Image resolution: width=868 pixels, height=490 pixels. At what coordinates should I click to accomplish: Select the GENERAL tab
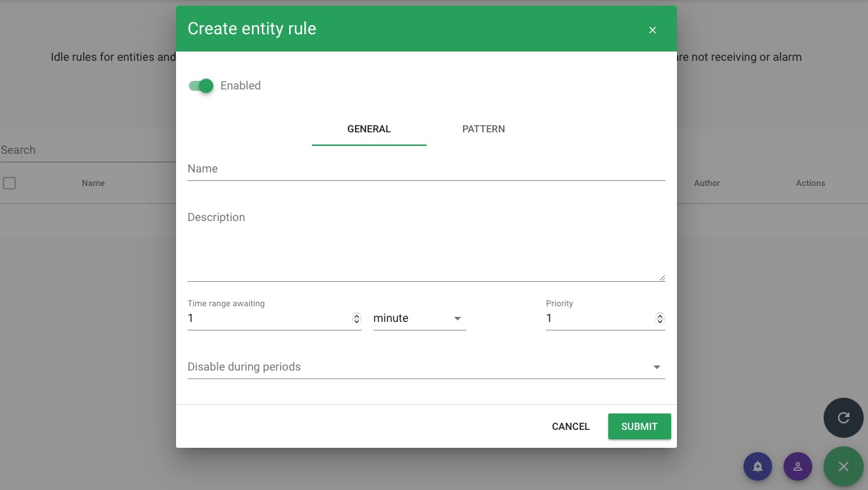click(x=369, y=129)
